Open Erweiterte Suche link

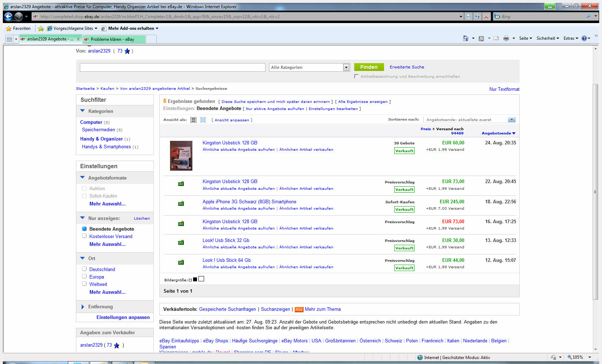click(407, 67)
